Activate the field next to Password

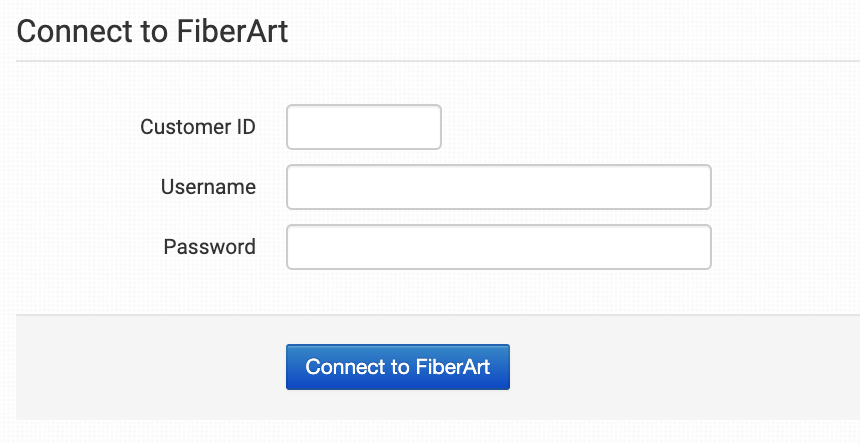[498, 247]
